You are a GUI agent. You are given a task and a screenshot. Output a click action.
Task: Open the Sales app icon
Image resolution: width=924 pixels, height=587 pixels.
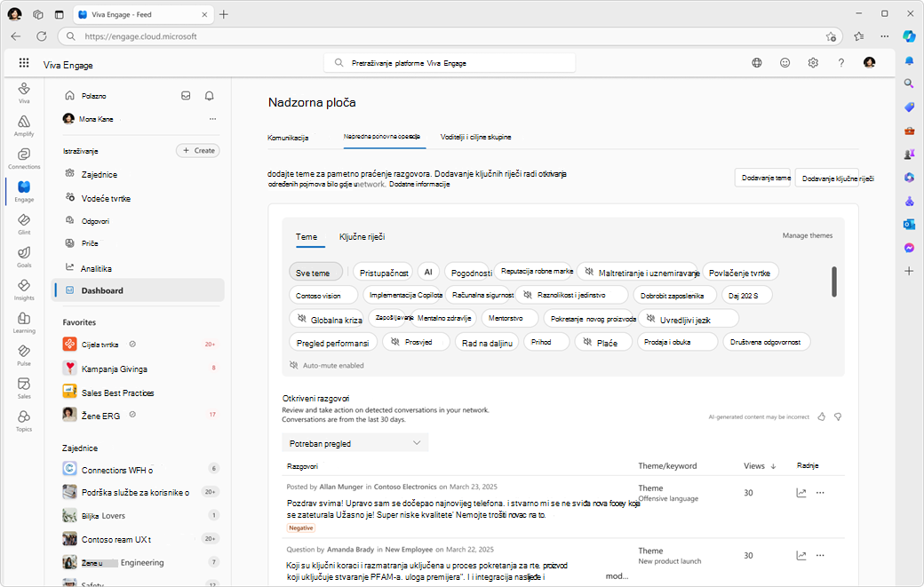pyautogui.click(x=24, y=388)
